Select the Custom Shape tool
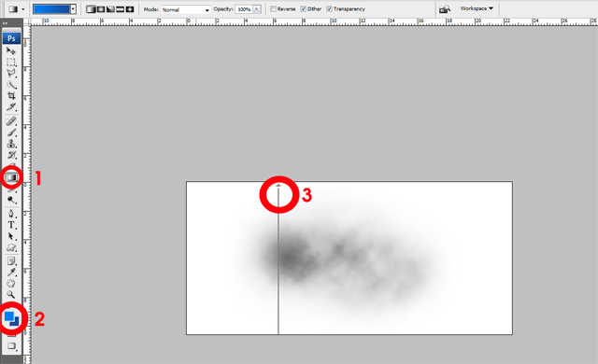Viewport: 598px width, 364px height. 10,247
